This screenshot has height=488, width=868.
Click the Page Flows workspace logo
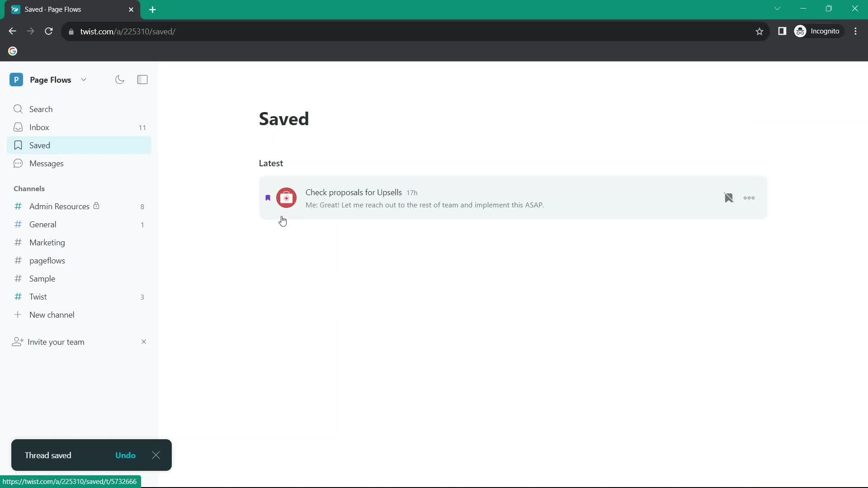click(x=16, y=79)
